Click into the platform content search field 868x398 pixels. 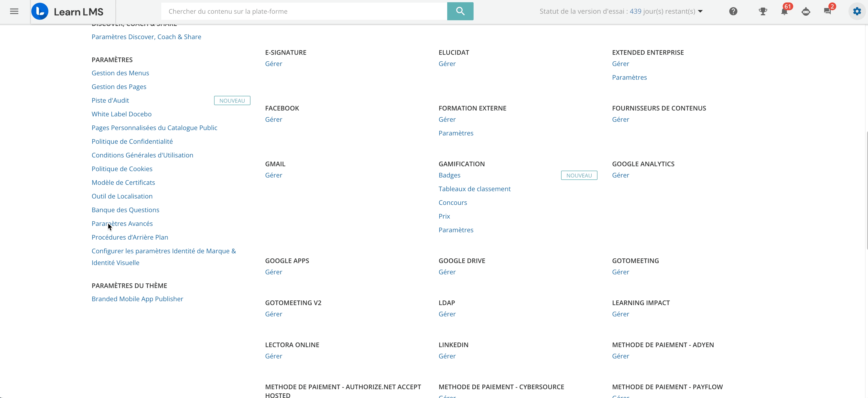point(304,11)
